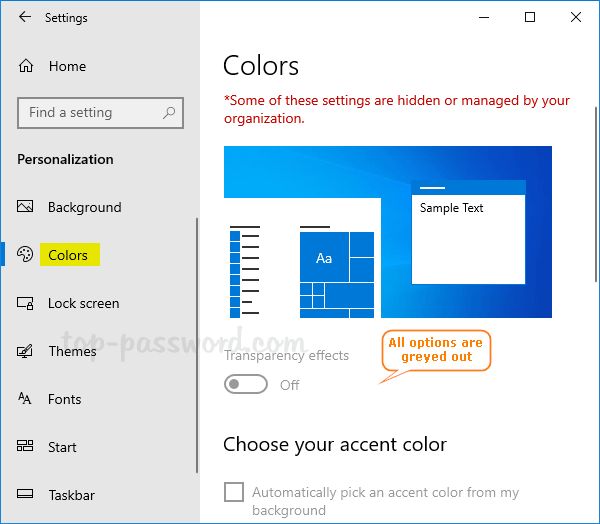
Task: Click the Colors palette icon
Action: coord(26,255)
